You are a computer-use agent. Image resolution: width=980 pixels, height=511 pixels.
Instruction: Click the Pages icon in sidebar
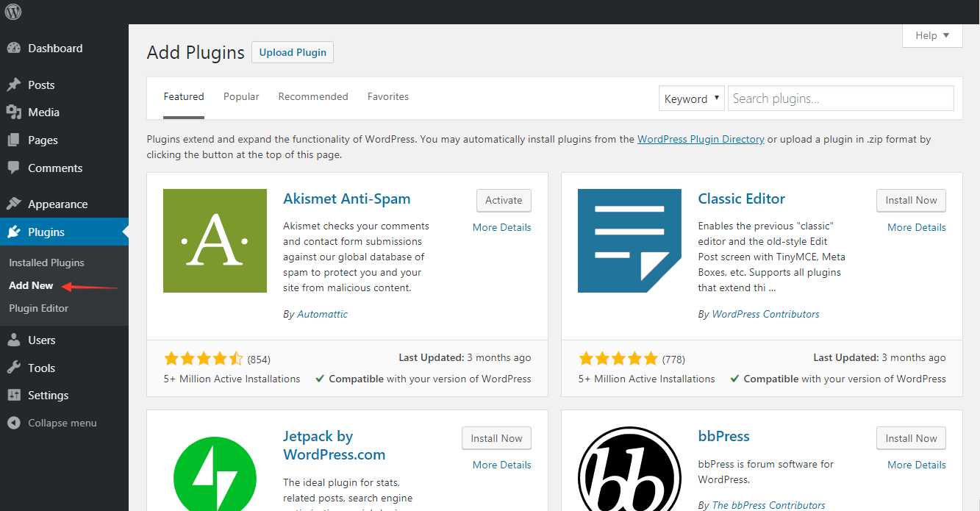[13, 140]
